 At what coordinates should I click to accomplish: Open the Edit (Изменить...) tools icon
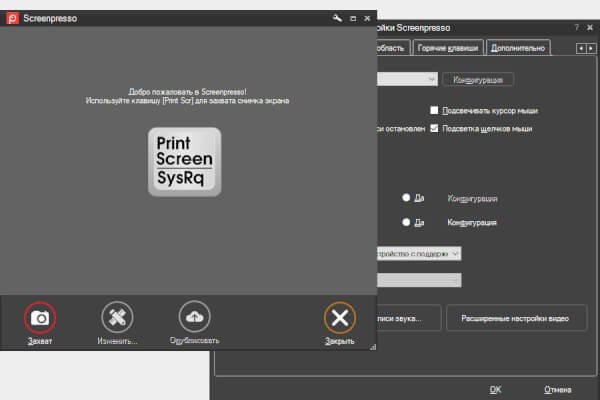(117, 317)
